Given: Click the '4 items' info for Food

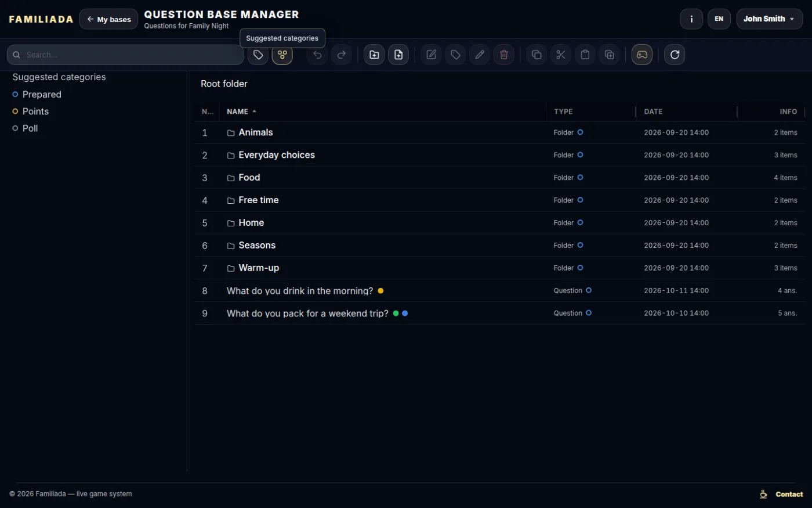Looking at the screenshot, I should click(x=785, y=178).
